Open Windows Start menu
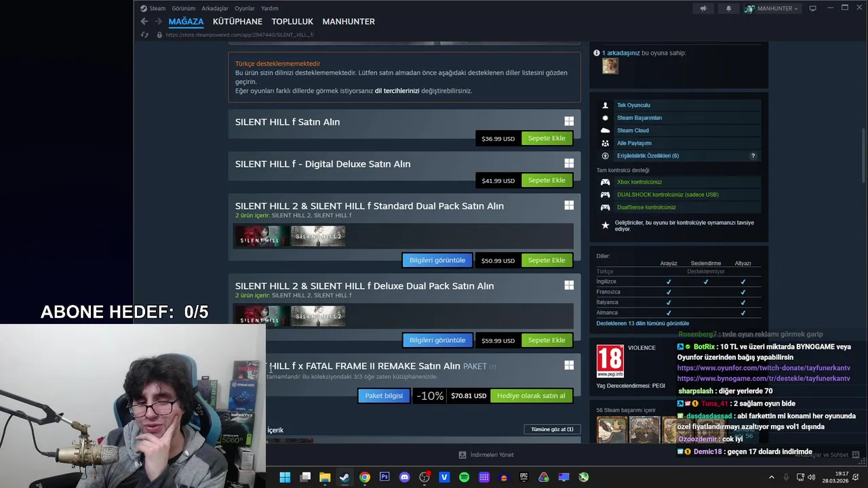Image resolution: width=868 pixels, height=488 pixels. (285, 477)
